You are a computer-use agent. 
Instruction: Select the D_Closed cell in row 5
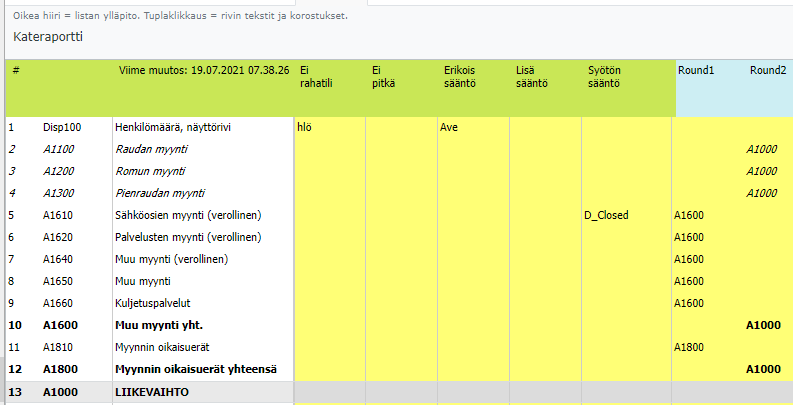606,215
